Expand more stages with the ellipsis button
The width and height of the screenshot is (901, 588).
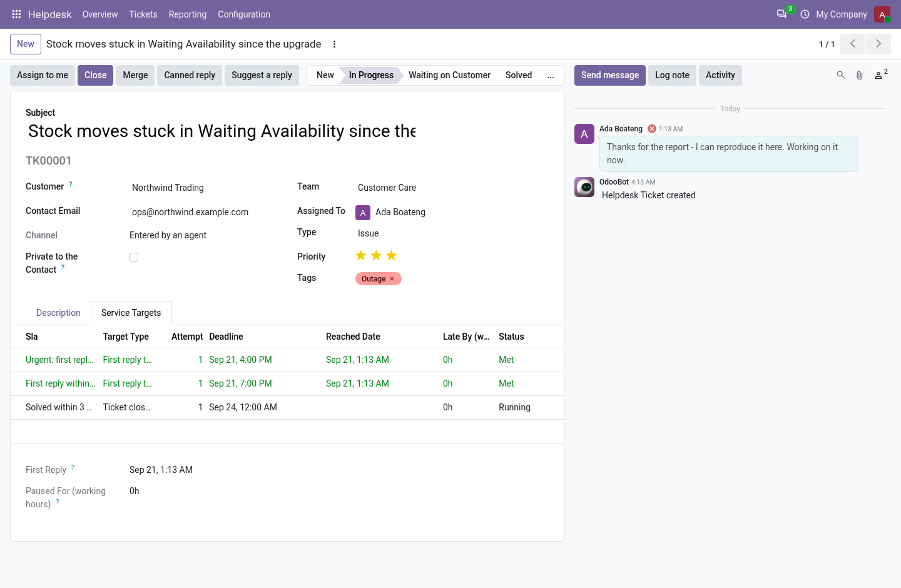click(x=551, y=75)
